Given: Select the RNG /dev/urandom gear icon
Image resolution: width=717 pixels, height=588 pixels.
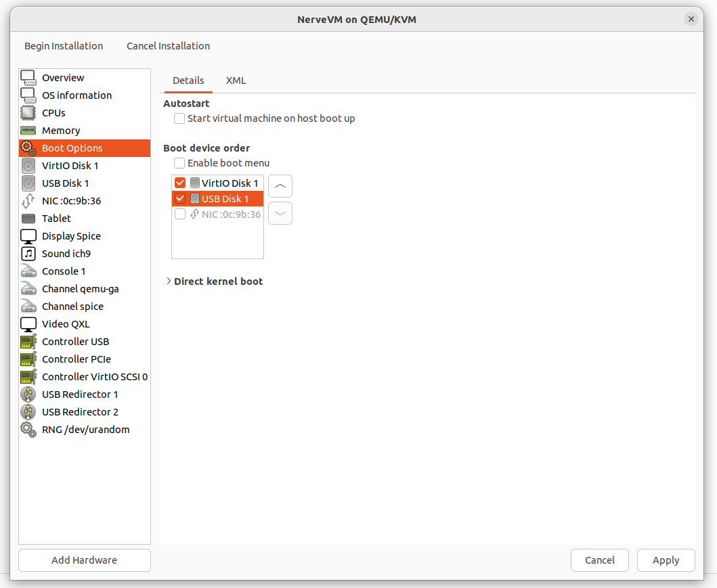Looking at the screenshot, I should point(28,430).
